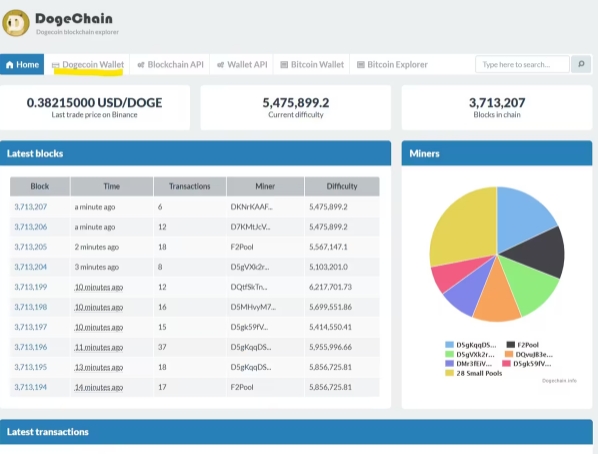Click the '11 minutes ago' timestamp
The height and width of the screenshot is (454, 598).
coord(99,347)
